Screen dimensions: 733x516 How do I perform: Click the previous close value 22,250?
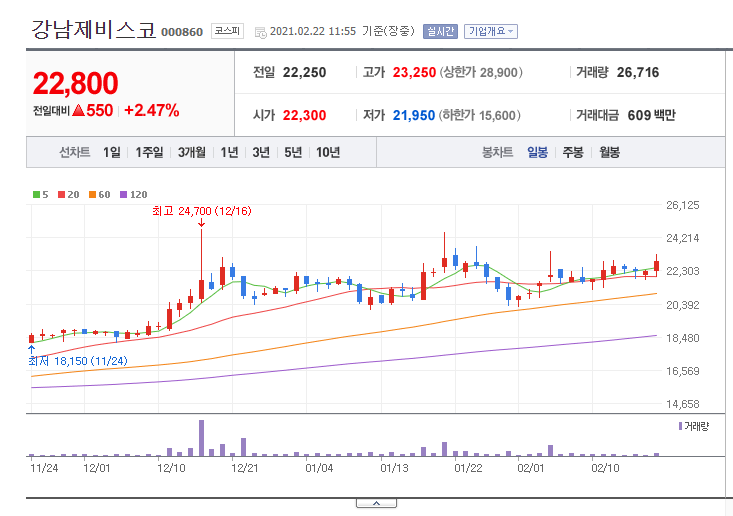[x=304, y=72]
